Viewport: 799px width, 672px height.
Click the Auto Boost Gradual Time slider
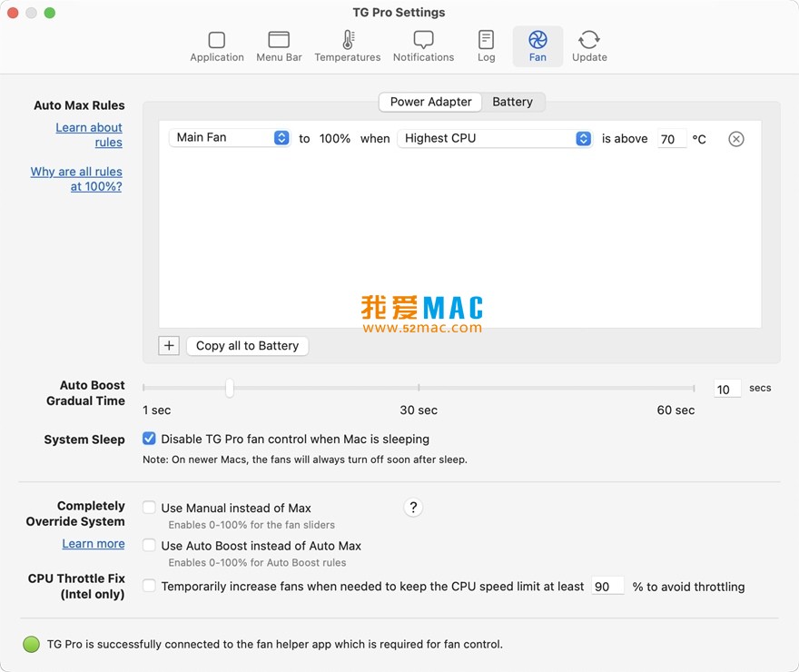(x=419, y=389)
